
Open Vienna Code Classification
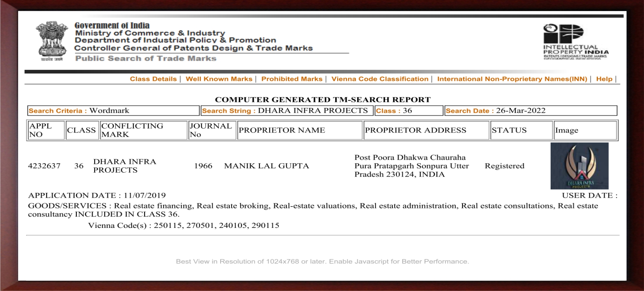[x=380, y=79]
